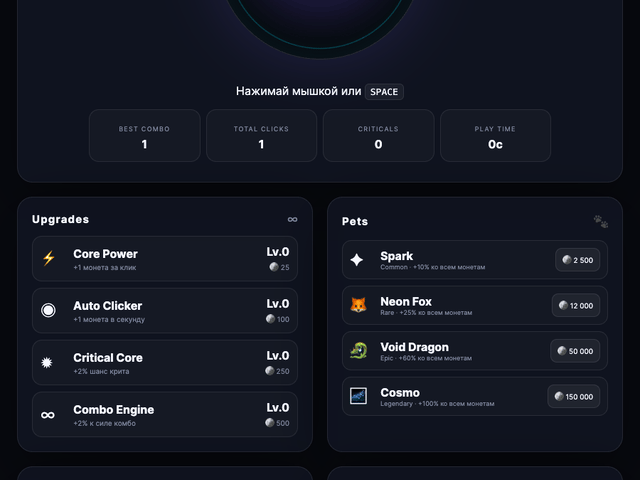Click the Criticals stat card
The image size is (640, 480).
[378, 136]
